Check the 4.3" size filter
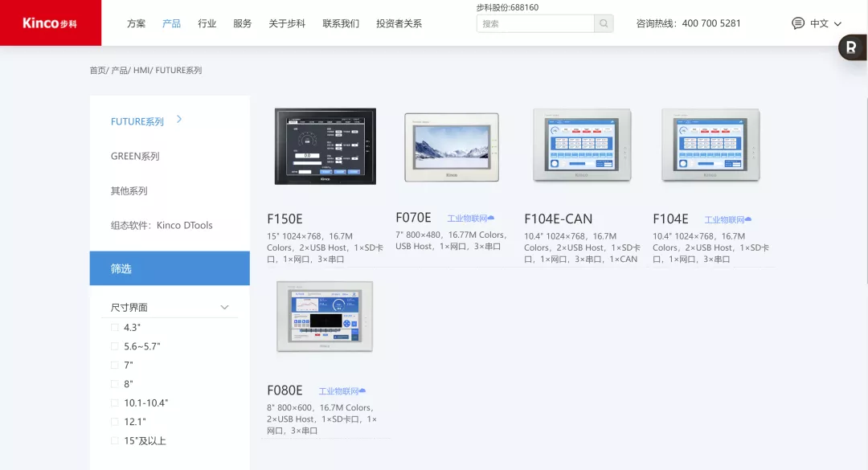Viewport: 868px width, 470px height. coord(115,327)
